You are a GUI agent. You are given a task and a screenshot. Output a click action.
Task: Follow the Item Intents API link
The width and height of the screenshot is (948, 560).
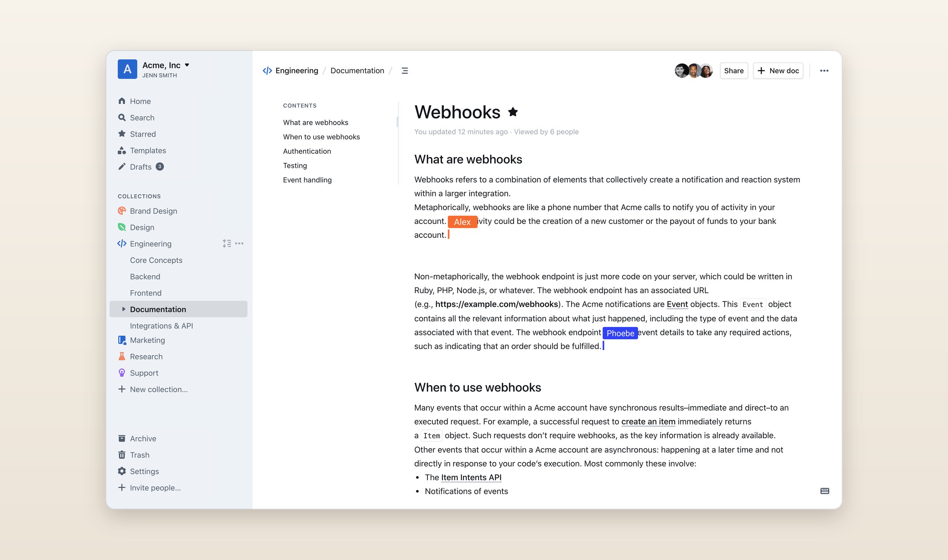(471, 477)
